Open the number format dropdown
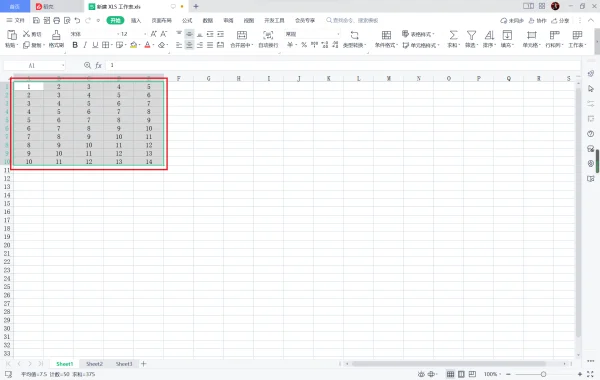 (x=338, y=34)
